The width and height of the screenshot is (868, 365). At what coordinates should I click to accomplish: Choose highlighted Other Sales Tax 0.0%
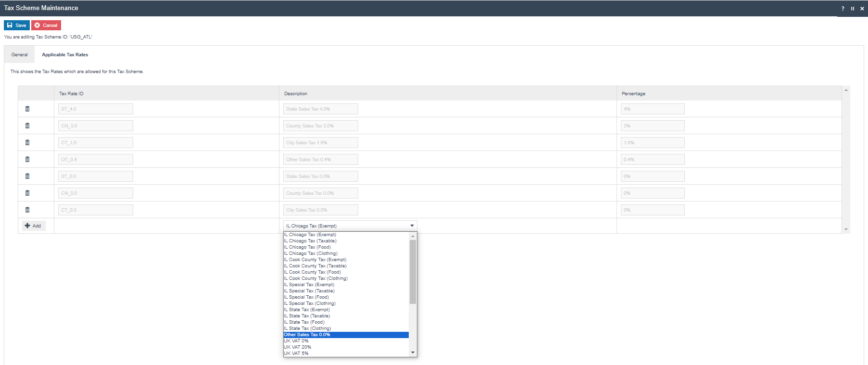tap(346, 335)
